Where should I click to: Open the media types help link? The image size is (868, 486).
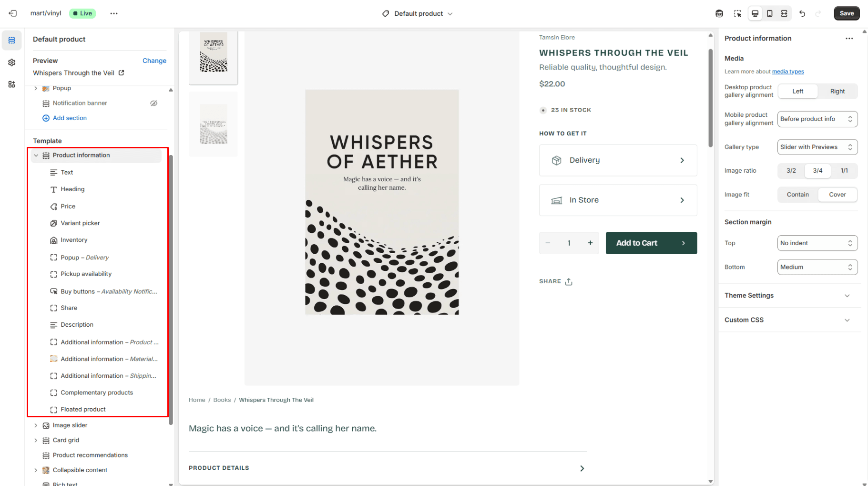pyautogui.click(x=787, y=72)
